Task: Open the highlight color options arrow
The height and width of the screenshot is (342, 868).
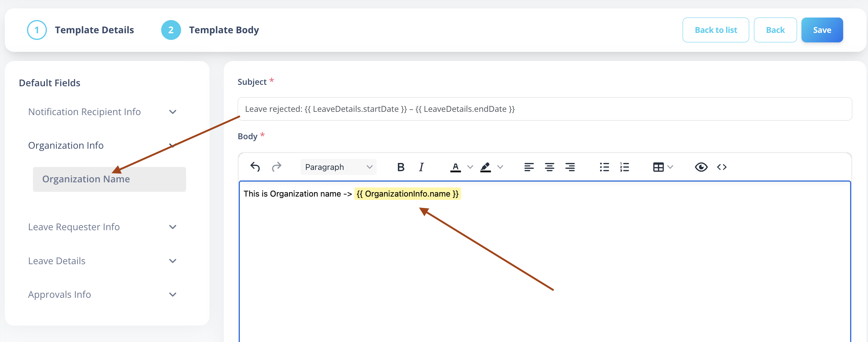Action: (500, 167)
